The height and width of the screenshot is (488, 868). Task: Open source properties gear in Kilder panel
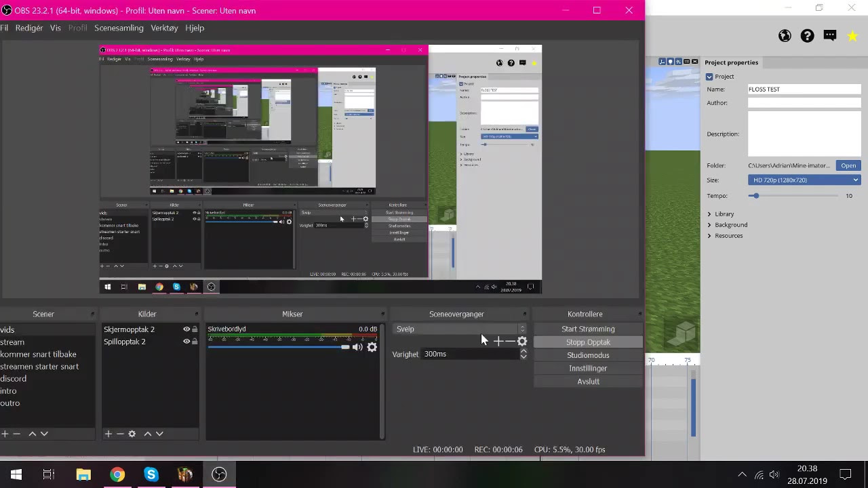click(132, 434)
